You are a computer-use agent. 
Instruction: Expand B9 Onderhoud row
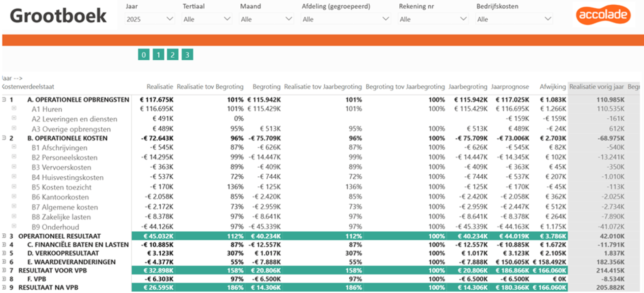pos(14,226)
